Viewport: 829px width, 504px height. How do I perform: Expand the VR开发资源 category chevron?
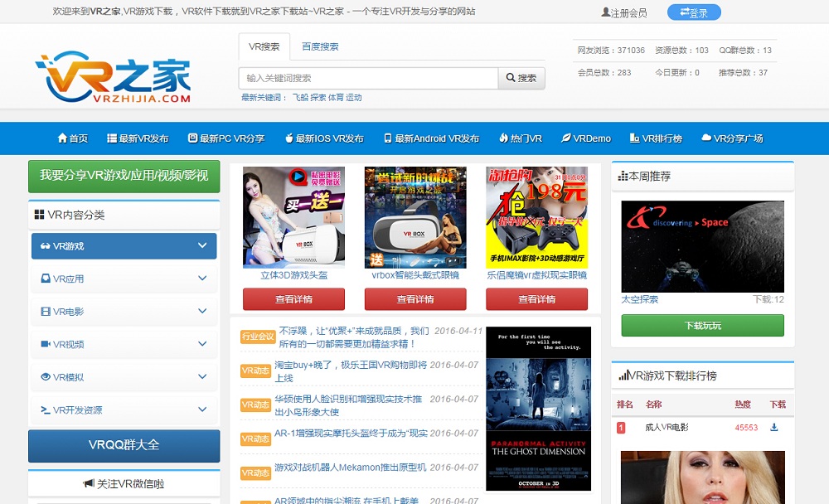coord(202,409)
